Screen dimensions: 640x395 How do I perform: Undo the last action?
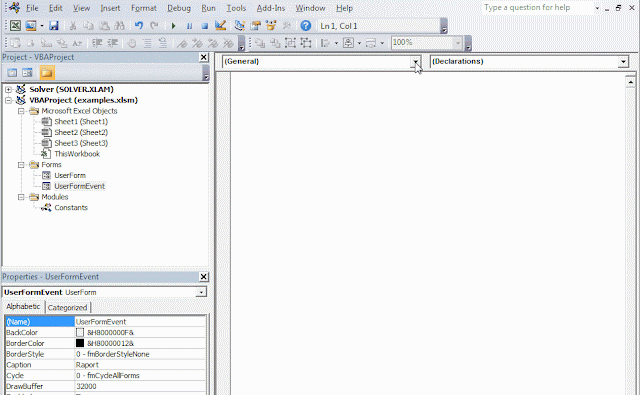tap(139, 26)
